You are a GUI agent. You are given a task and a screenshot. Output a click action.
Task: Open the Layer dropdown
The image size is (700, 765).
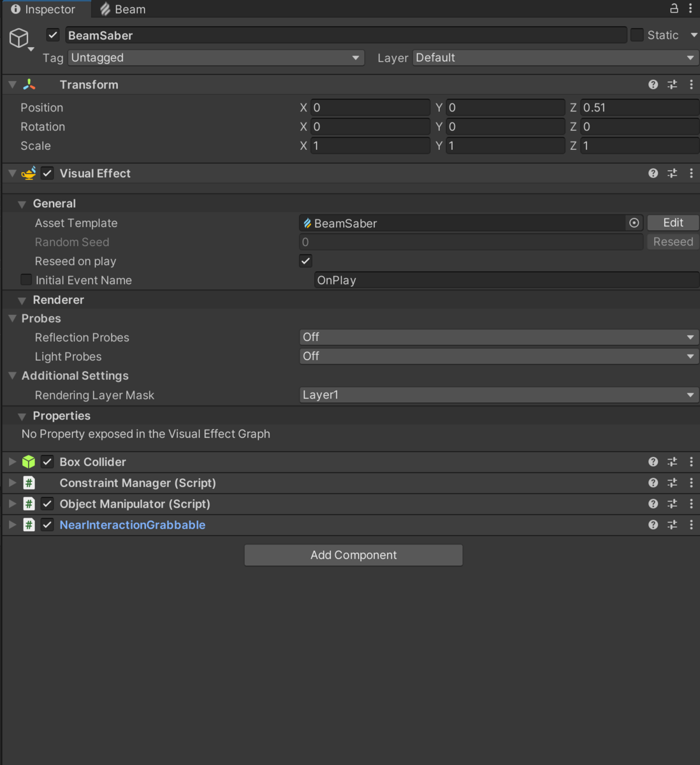[556, 58]
